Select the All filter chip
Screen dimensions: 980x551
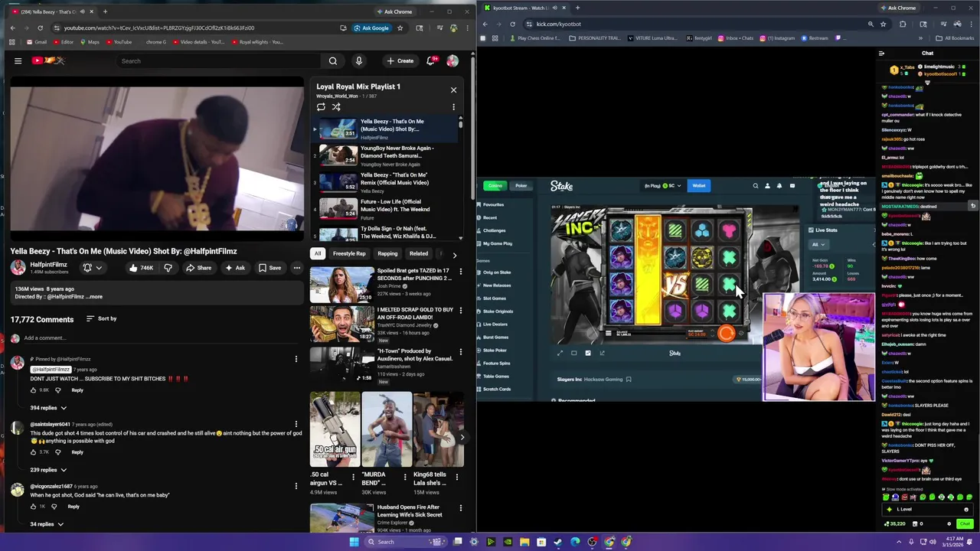click(x=318, y=253)
